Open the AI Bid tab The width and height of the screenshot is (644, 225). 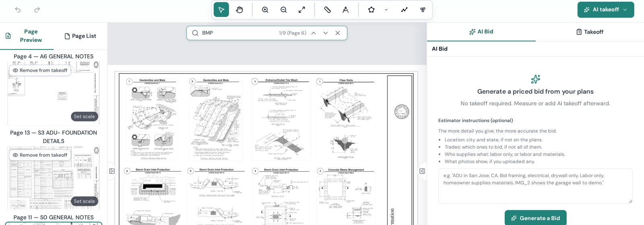(x=481, y=32)
